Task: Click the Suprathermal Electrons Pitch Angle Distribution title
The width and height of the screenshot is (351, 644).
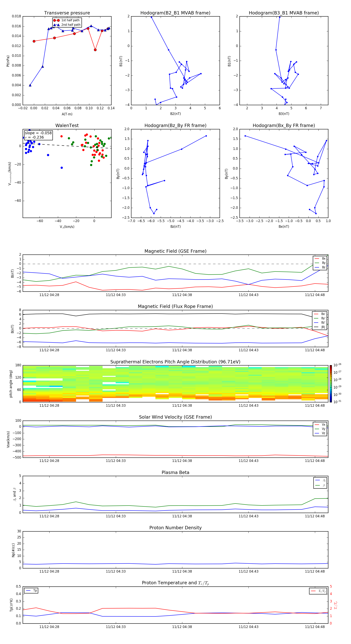Action: [175, 362]
